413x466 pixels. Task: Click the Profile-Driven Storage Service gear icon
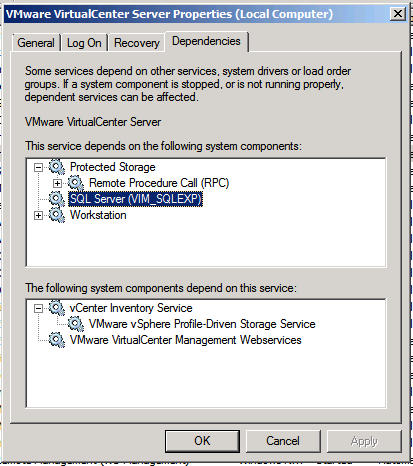pos(76,324)
